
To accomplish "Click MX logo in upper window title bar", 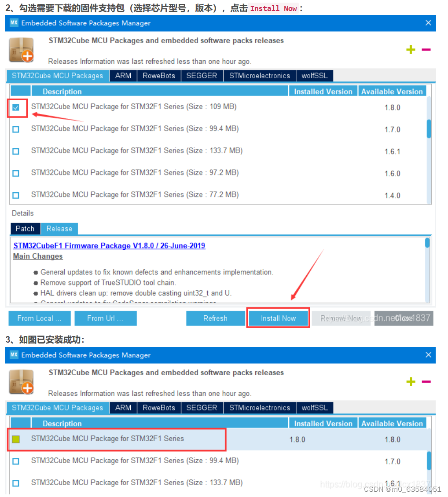I will (x=14, y=23).
